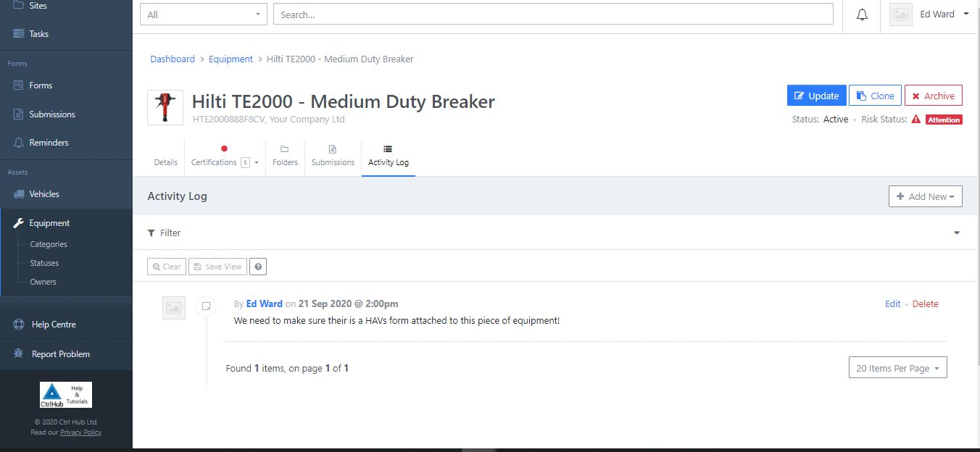Click the filter panel chevron arrow
980x452 pixels.
[957, 233]
